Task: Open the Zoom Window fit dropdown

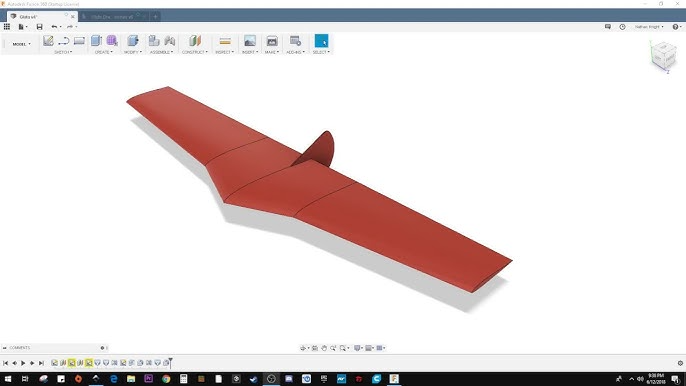Action: point(344,348)
